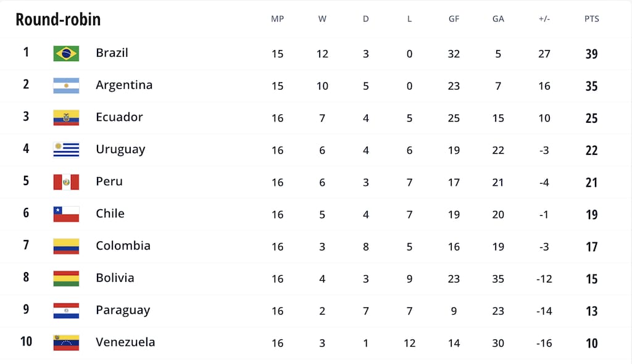Click the GF column header

pos(454,19)
